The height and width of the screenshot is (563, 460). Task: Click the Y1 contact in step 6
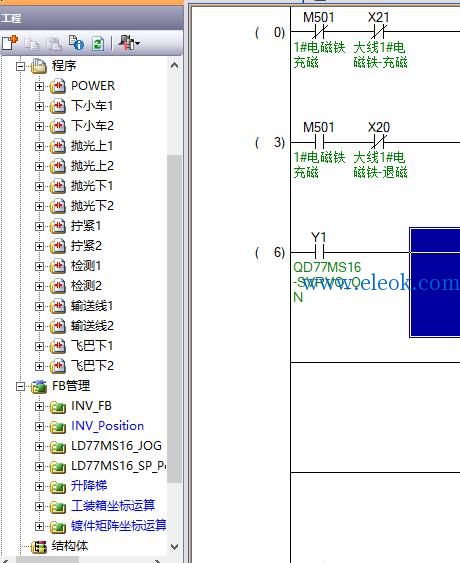319,252
